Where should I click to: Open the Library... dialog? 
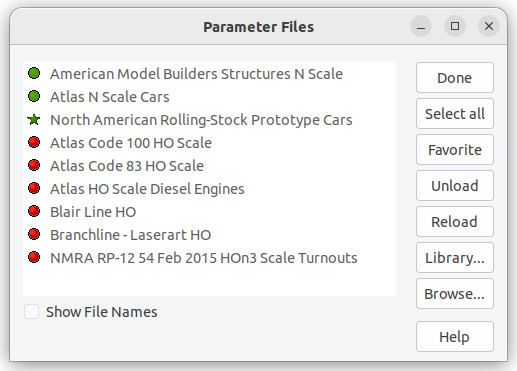click(x=455, y=258)
